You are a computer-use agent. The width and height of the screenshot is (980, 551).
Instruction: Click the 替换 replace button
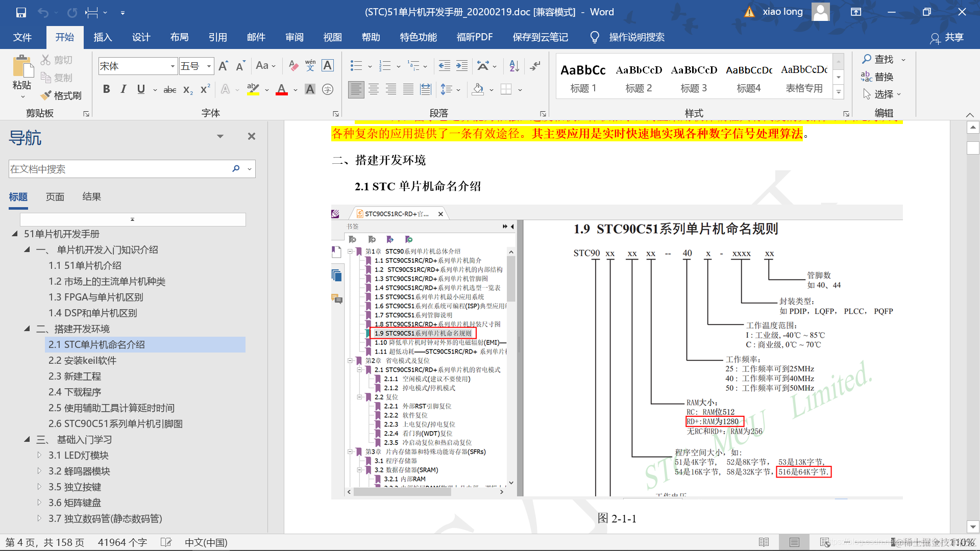[x=877, y=77]
